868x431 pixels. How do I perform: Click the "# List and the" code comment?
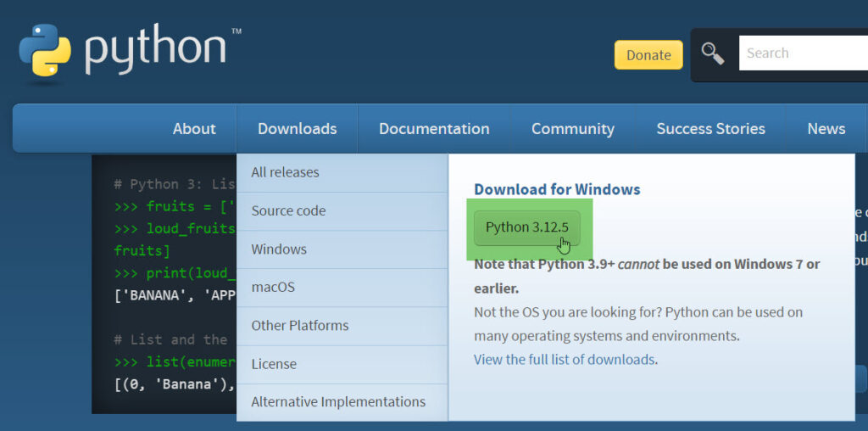170,339
